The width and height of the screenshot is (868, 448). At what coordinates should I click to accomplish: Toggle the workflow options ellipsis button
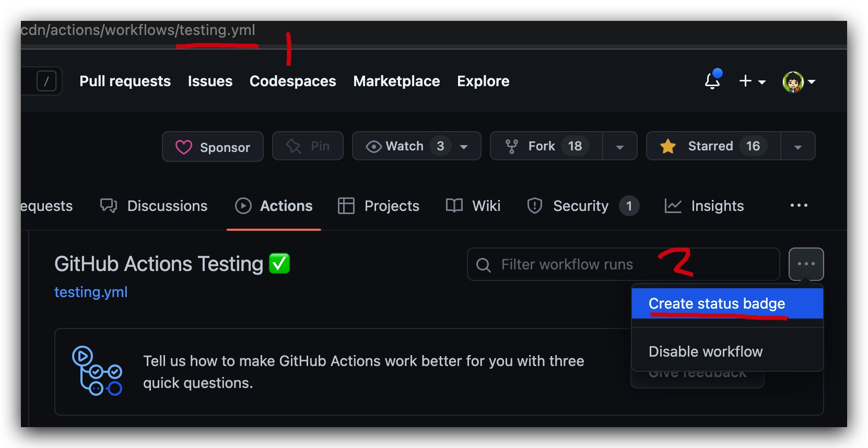(806, 264)
